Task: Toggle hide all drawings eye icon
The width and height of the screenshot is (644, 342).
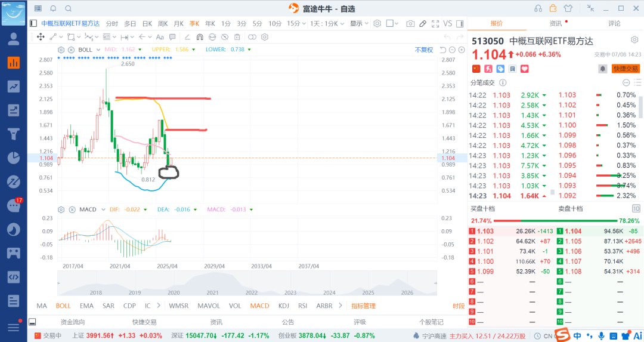Action: tap(225, 37)
